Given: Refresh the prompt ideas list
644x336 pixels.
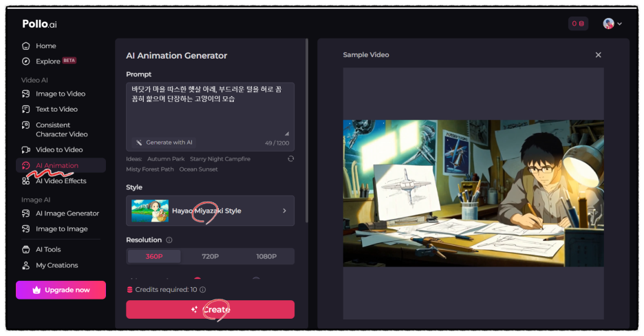Looking at the screenshot, I should (x=291, y=158).
